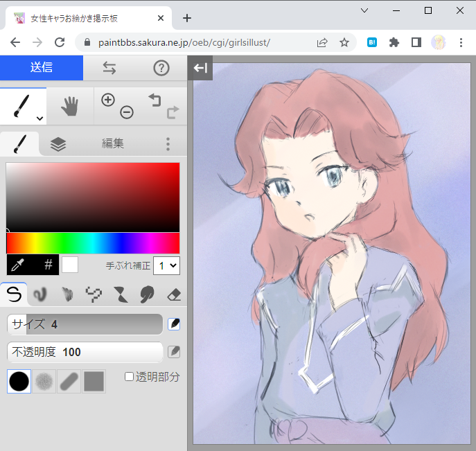
Task: Open the 編集 edit tab
Action: click(113, 143)
